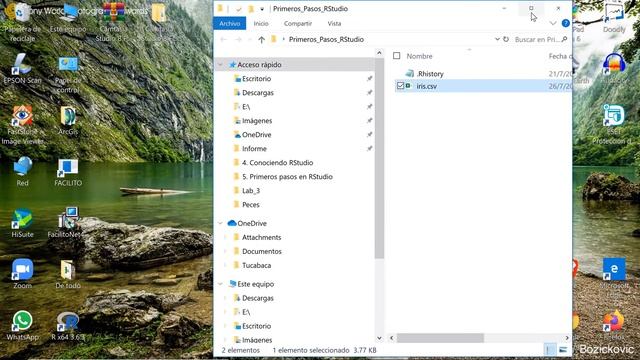
Task: Open the address bar history dropdown
Action: 497,39
